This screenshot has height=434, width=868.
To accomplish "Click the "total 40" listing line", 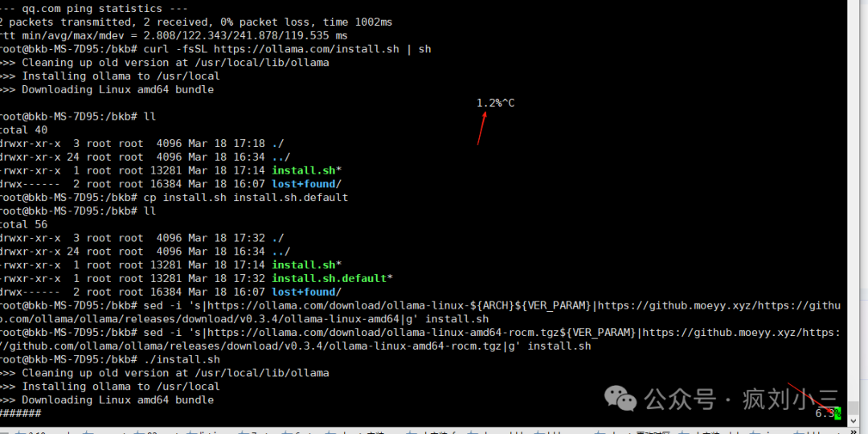I will tap(23, 130).
